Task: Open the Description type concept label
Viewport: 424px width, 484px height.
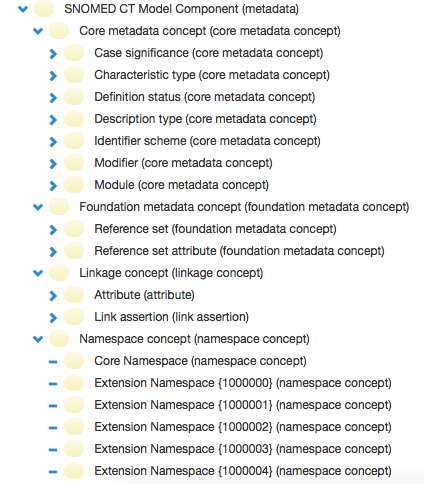Action: 205,119
